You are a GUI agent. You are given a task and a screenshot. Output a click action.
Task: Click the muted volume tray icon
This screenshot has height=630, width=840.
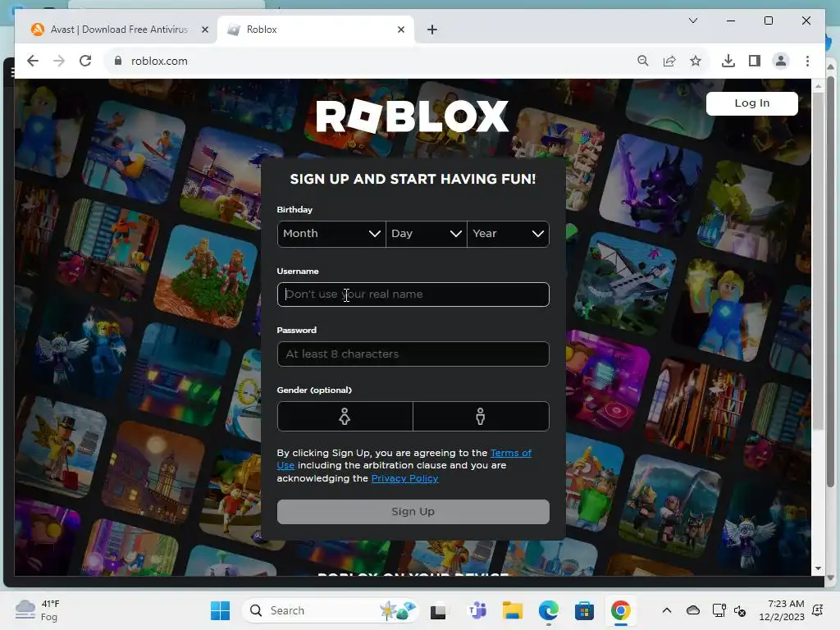tap(740, 610)
